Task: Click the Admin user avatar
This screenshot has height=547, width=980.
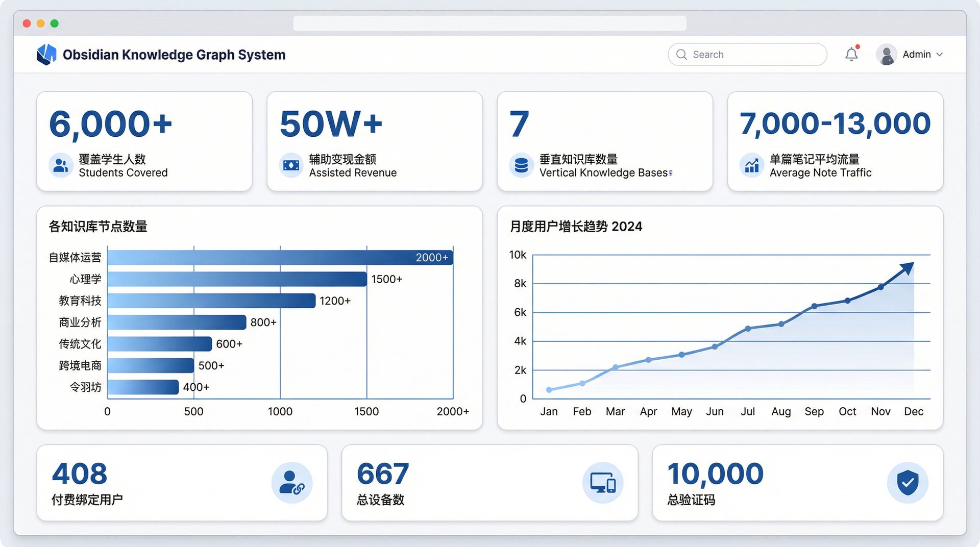Action: coord(886,55)
